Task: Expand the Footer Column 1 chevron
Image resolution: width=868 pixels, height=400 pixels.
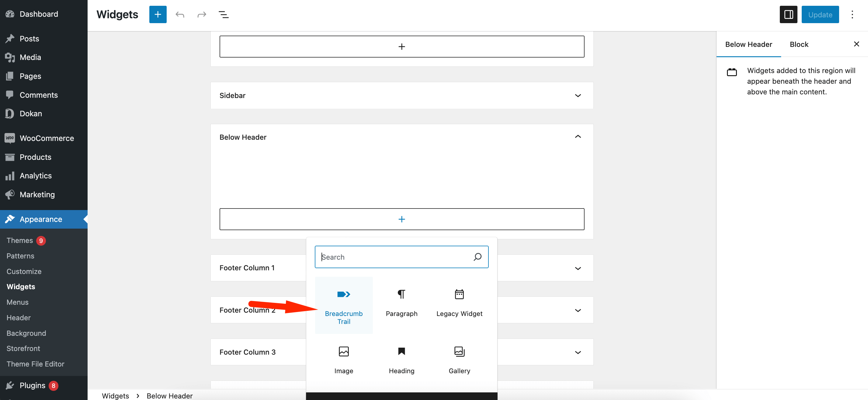Action: pyautogui.click(x=578, y=268)
